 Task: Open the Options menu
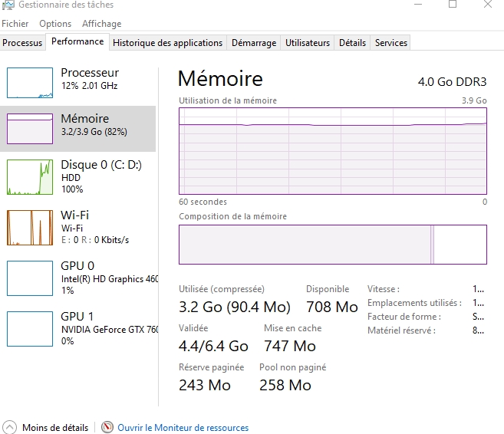(55, 24)
